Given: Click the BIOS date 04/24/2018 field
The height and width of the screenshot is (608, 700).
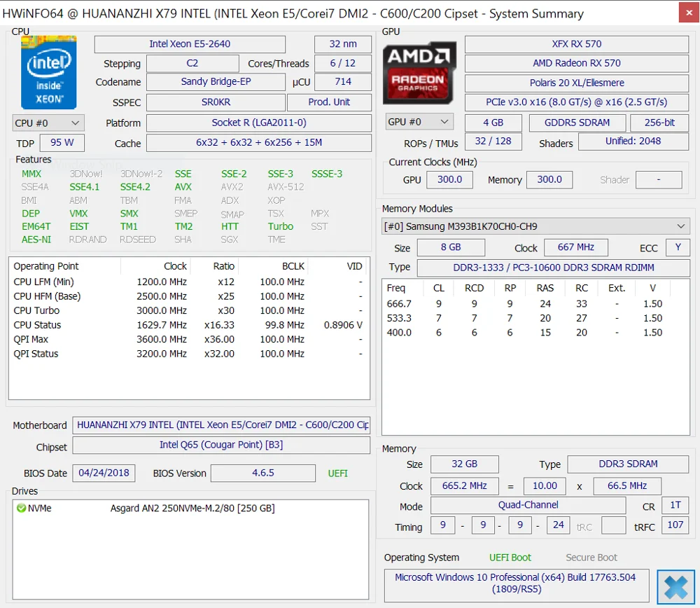Looking at the screenshot, I should (x=104, y=473).
